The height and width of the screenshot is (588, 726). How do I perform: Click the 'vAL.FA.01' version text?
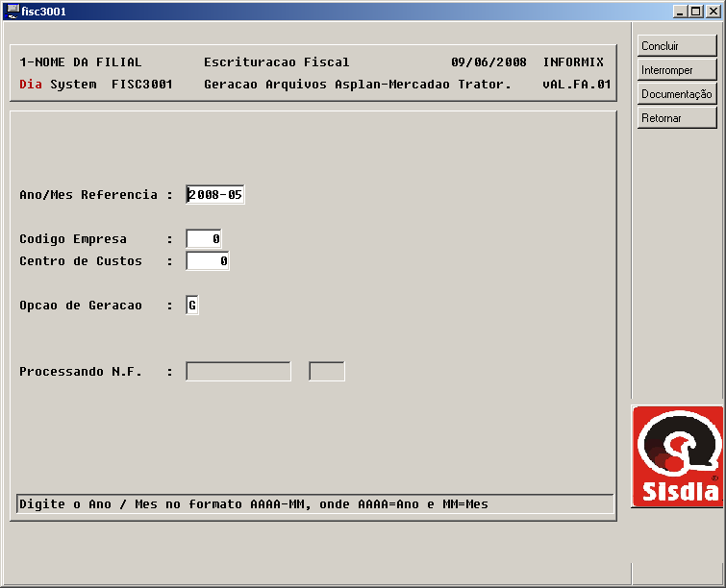point(577,85)
